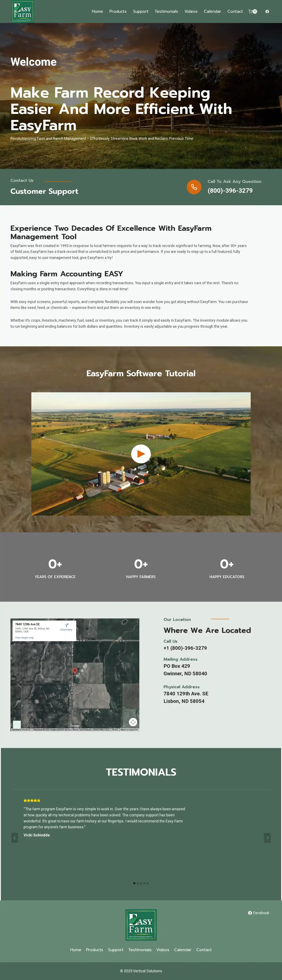Open the shopping cart icon
The height and width of the screenshot is (980, 282).
(250, 11)
